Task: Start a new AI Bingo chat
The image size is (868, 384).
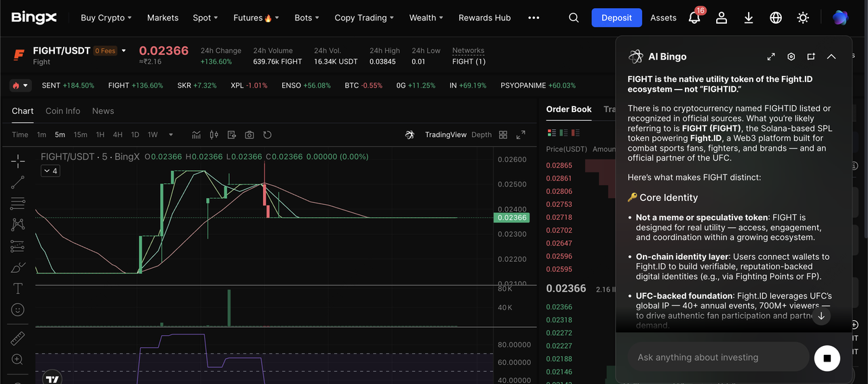Action: [811, 57]
